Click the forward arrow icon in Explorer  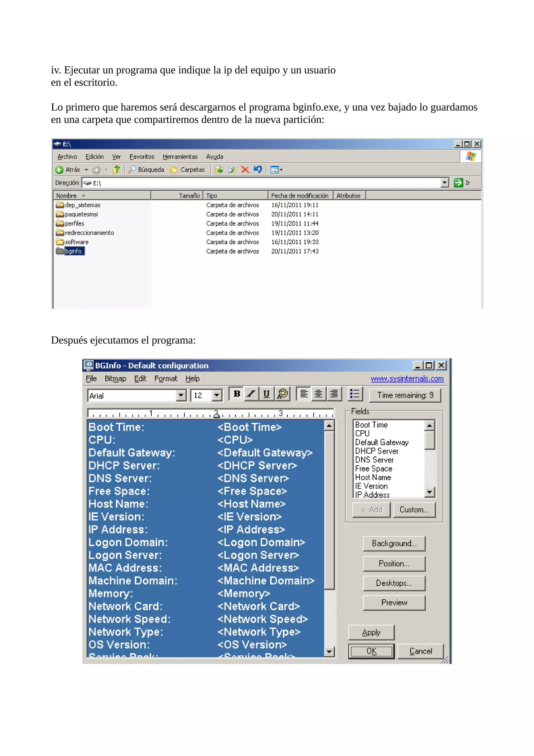click(x=96, y=170)
